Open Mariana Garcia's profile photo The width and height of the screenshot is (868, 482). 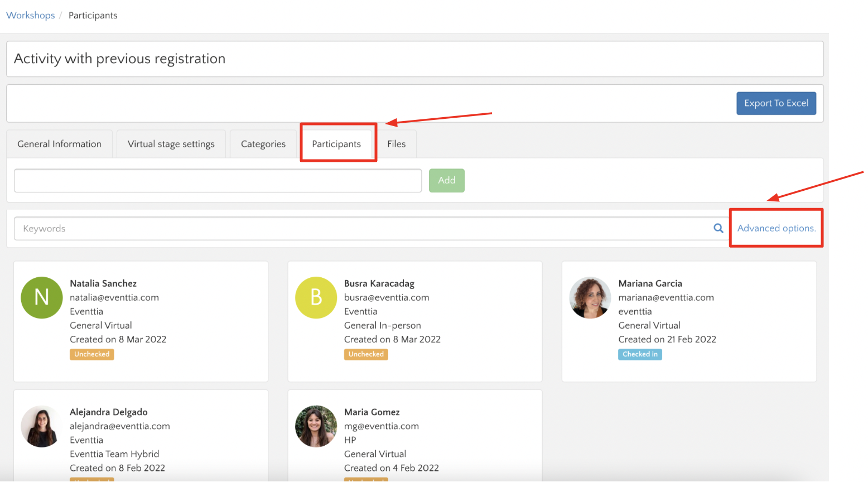pos(590,297)
